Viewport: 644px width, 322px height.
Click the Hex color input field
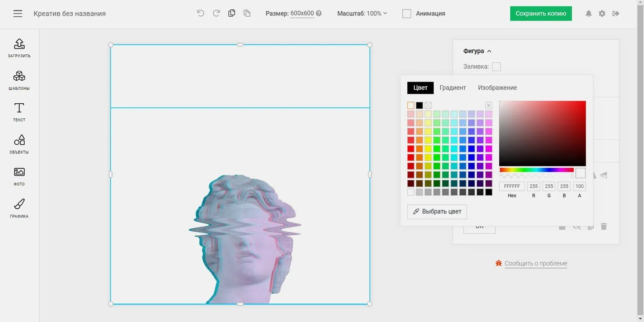tap(512, 187)
